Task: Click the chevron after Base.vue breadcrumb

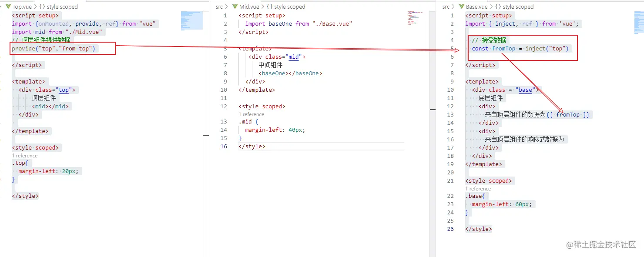Action: click(x=491, y=7)
